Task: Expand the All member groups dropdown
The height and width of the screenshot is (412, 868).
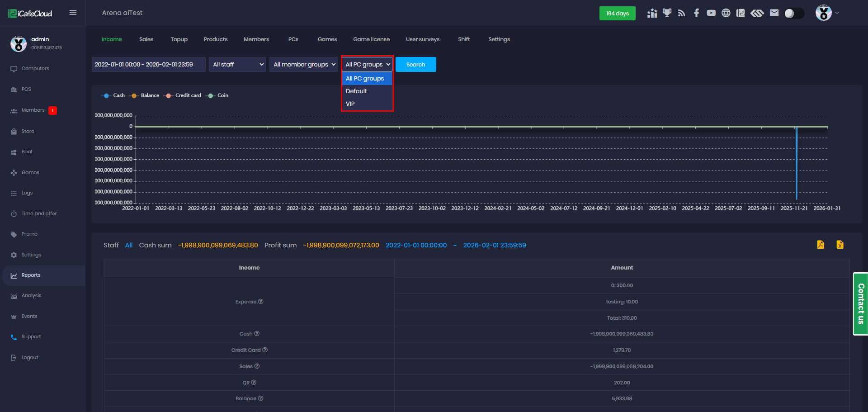Action: (x=304, y=65)
